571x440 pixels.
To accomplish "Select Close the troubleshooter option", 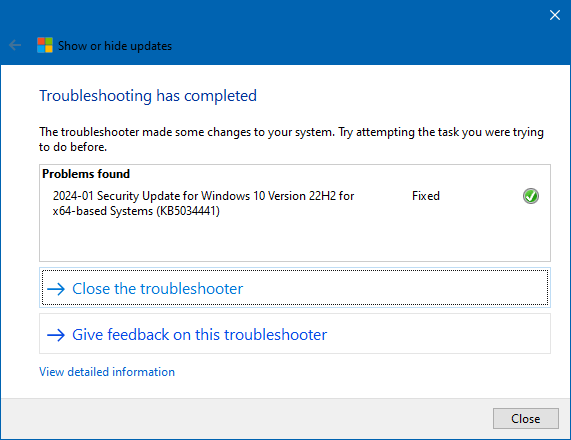I will coord(295,288).
